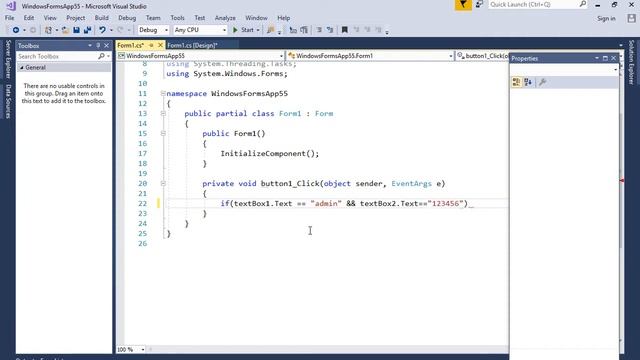The width and height of the screenshot is (640, 360).
Task: Click the account avatar icon
Action: click(631, 18)
